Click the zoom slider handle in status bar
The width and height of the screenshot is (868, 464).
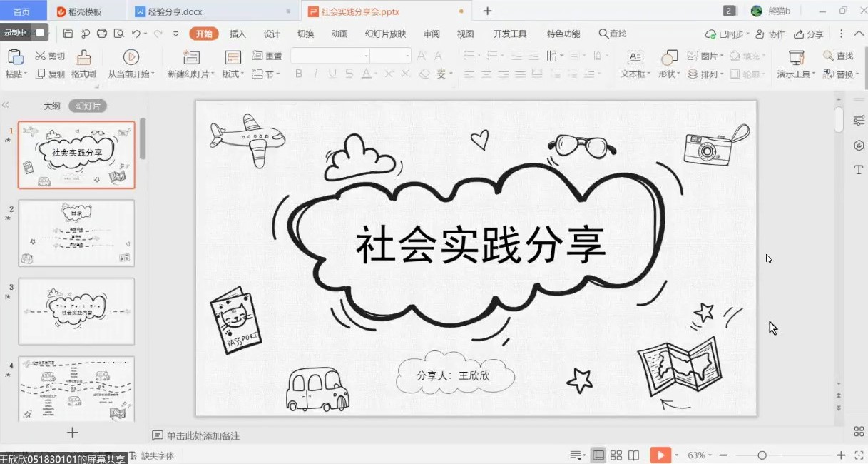(762, 455)
